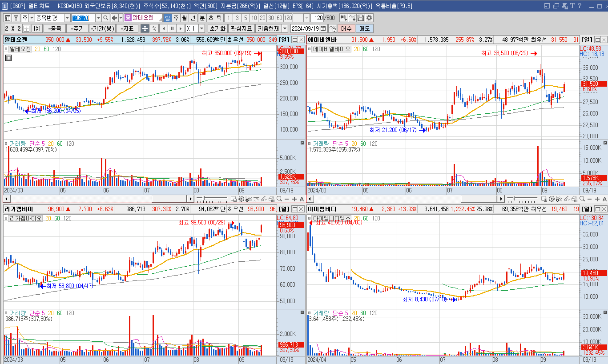Select the 틱 tick period toggle
The height and width of the screenshot is (364, 608).
click(219, 18)
